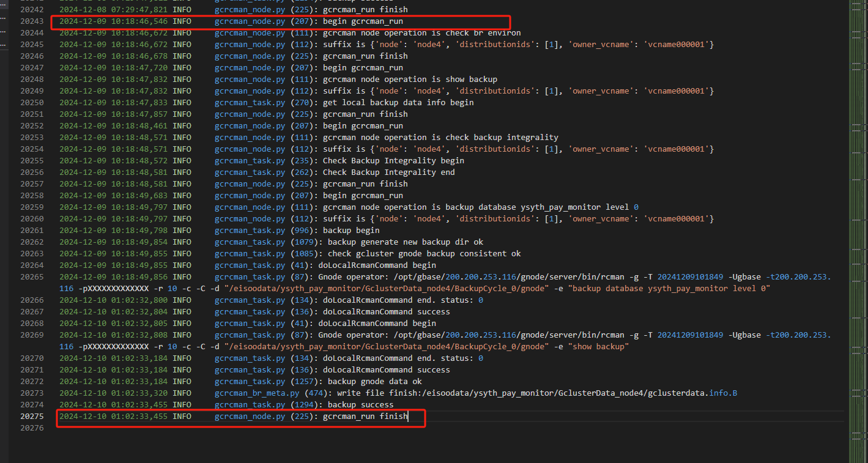Viewport: 868px width, 463px height.
Task: Click 'backup generate new backup dir ok'
Action: click(x=406, y=242)
